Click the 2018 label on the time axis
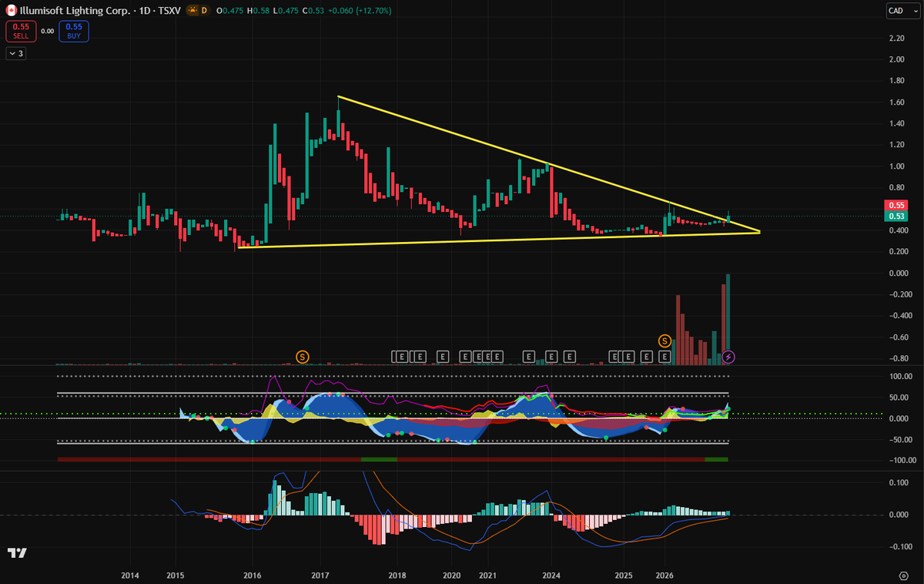924x584 pixels. coord(397,576)
